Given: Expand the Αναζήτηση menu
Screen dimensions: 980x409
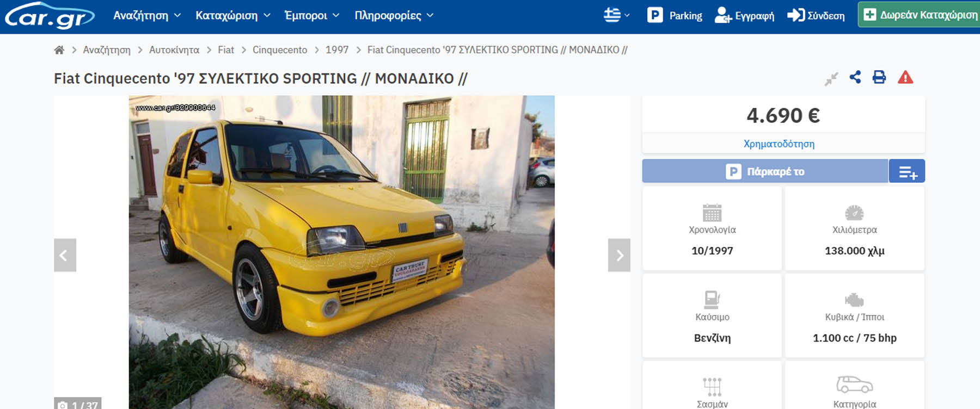Looking at the screenshot, I should point(147,15).
